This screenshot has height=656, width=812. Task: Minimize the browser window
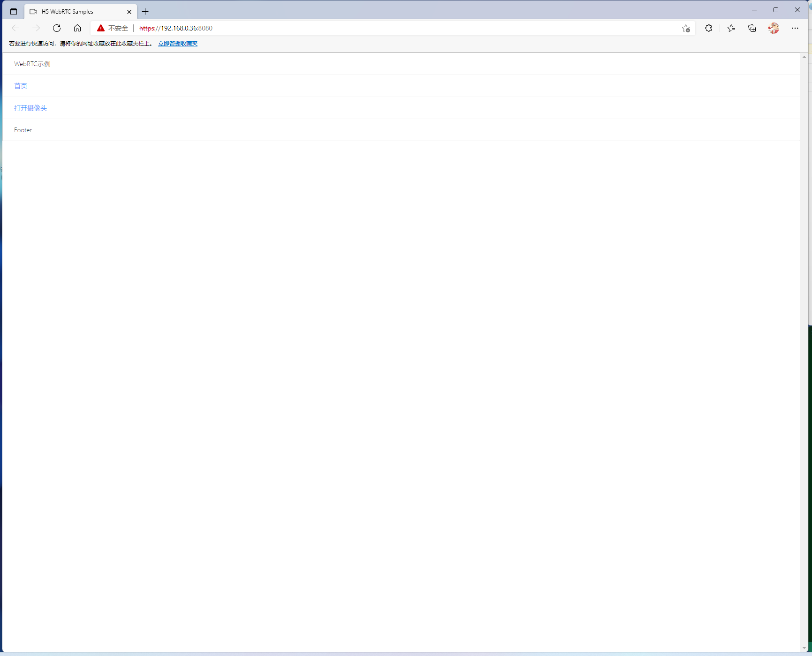[x=754, y=10]
